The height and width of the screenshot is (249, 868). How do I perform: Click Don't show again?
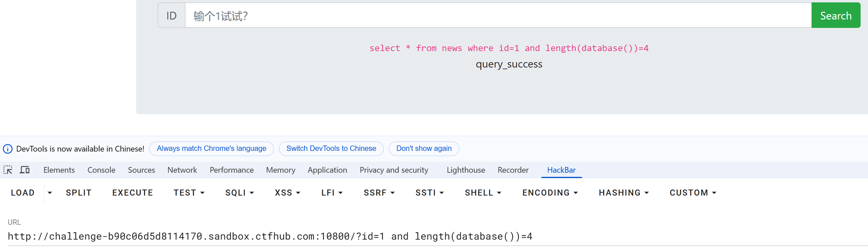click(x=423, y=149)
